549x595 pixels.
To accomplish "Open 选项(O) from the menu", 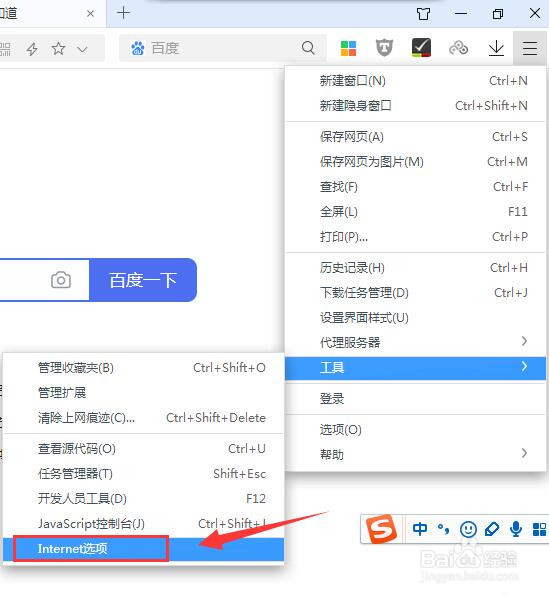I will pyautogui.click(x=415, y=430).
